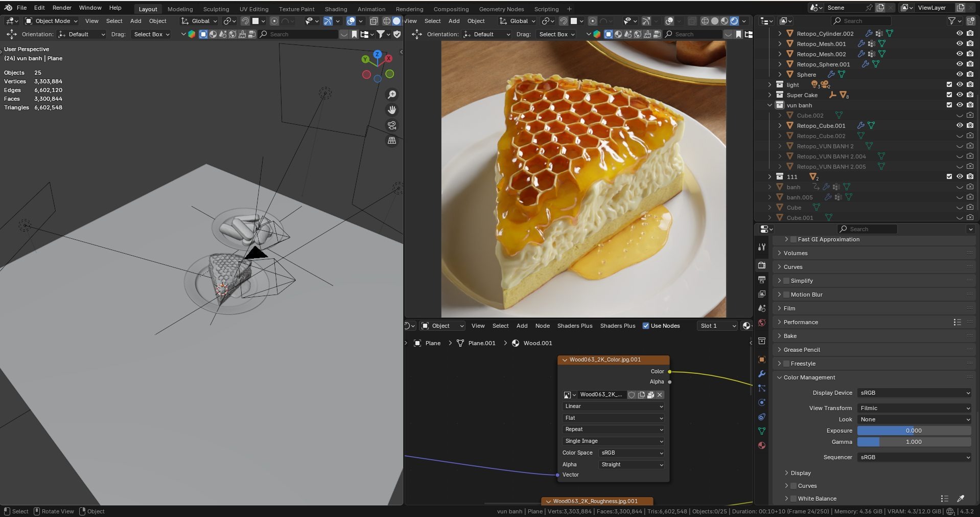Viewport: 980px width, 517px height.
Task: Open the Material properties tab
Action: click(762, 445)
